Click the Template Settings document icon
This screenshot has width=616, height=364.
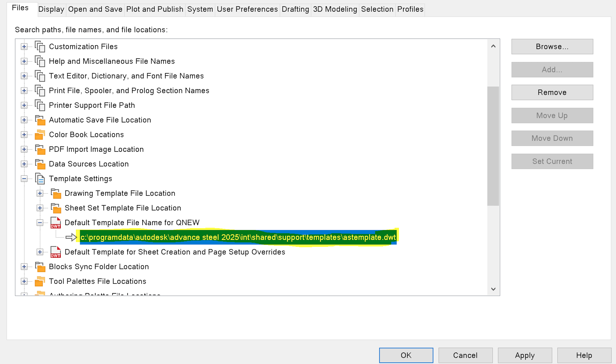tap(40, 179)
